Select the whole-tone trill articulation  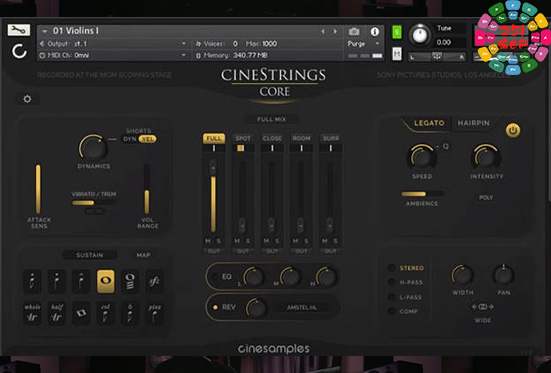[x=32, y=313]
